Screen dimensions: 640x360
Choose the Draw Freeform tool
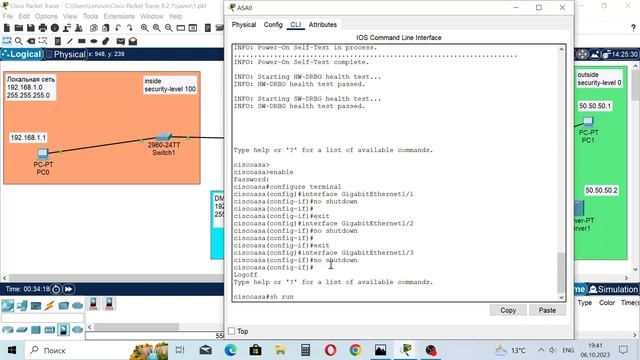click(x=106, y=41)
